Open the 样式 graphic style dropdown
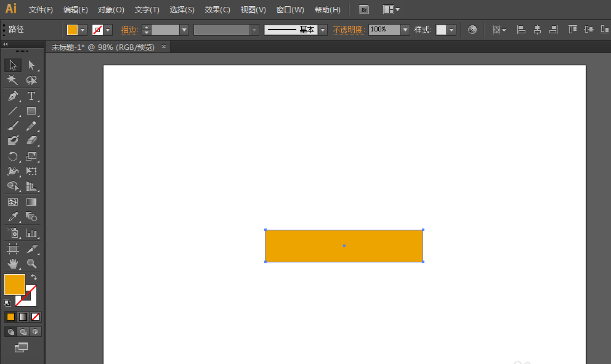611x364 pixels. (x=451, y=30)
